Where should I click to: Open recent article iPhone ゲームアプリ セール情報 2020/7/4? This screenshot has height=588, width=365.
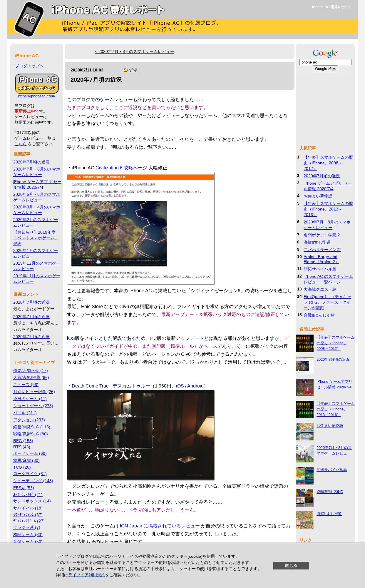click(x=37, y=184)
